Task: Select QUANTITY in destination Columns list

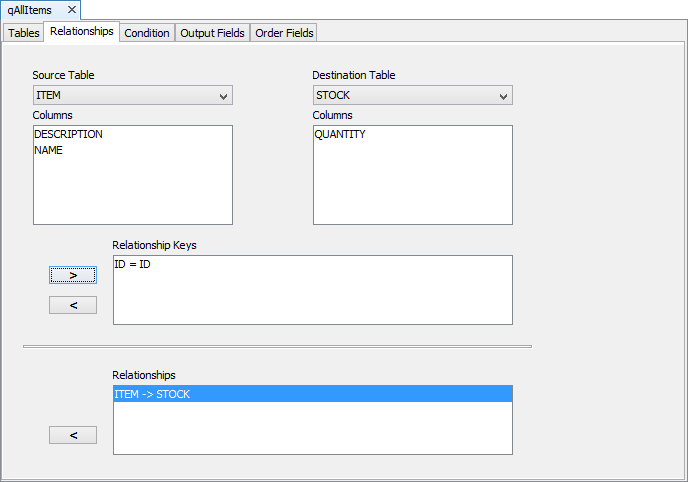Action: [340, 134]
